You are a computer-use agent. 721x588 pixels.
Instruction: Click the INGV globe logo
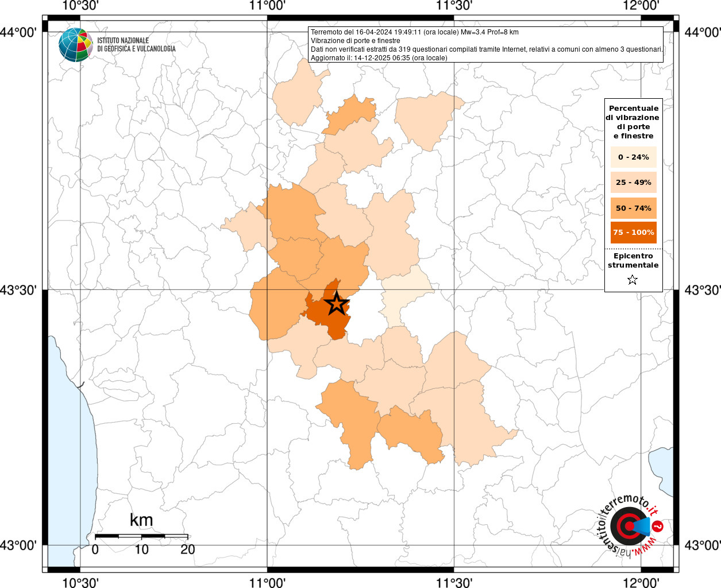(x=75, y=44)
